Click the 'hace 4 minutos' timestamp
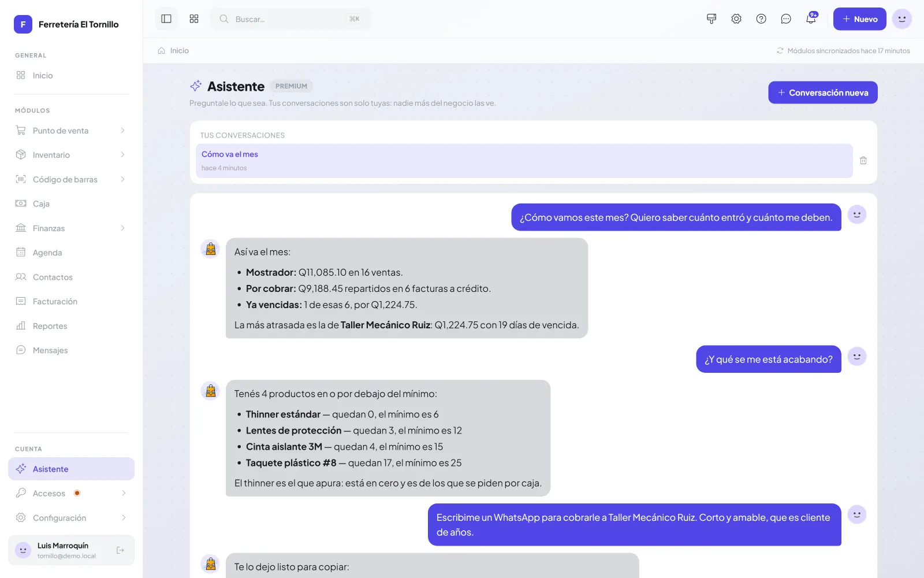Viewport: 924px width, 578px height. [x=224, y=168]
